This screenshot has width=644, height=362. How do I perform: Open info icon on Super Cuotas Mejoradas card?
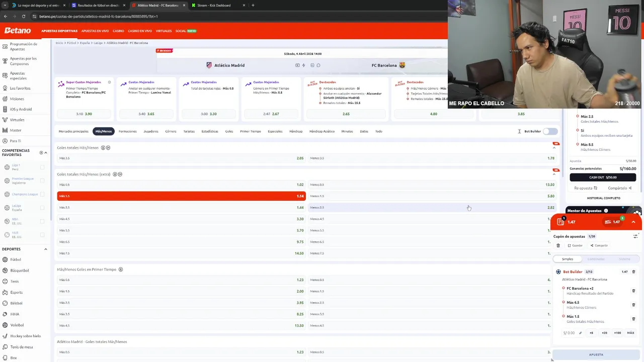[109, 82]
